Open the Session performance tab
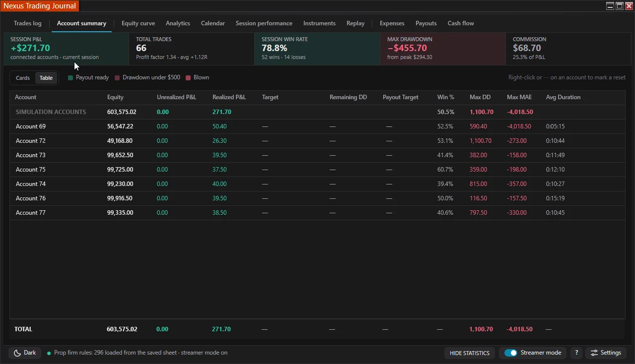 [264, 23]
